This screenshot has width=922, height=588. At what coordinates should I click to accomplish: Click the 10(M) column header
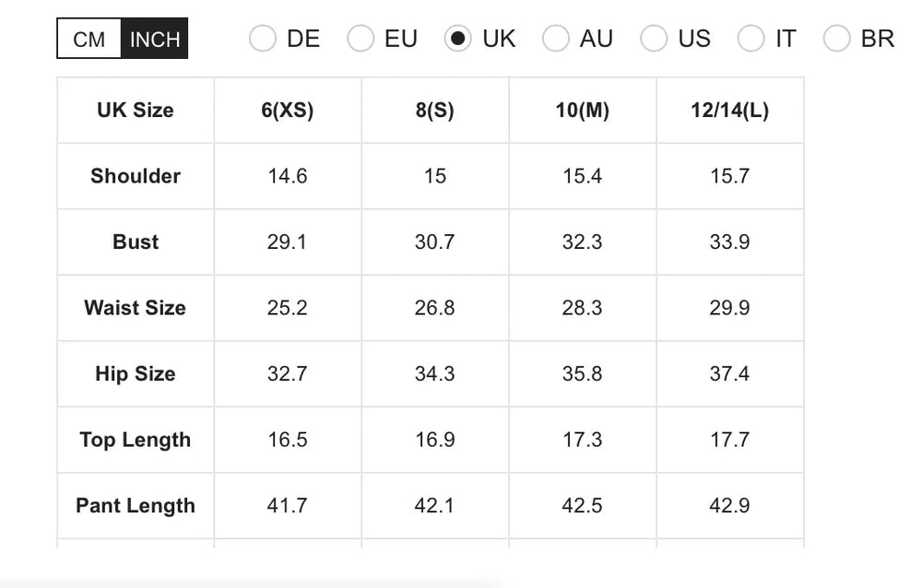coord(583,110)
